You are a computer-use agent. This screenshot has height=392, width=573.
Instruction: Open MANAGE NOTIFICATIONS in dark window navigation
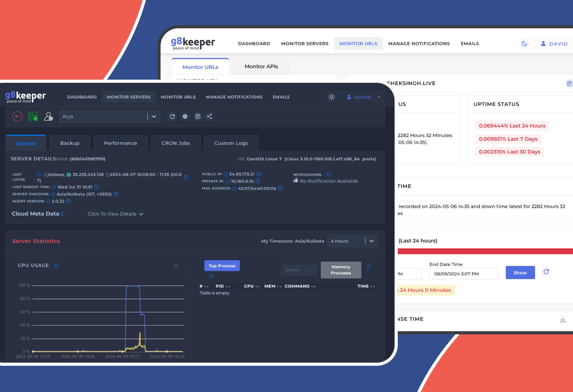point(234,97)
